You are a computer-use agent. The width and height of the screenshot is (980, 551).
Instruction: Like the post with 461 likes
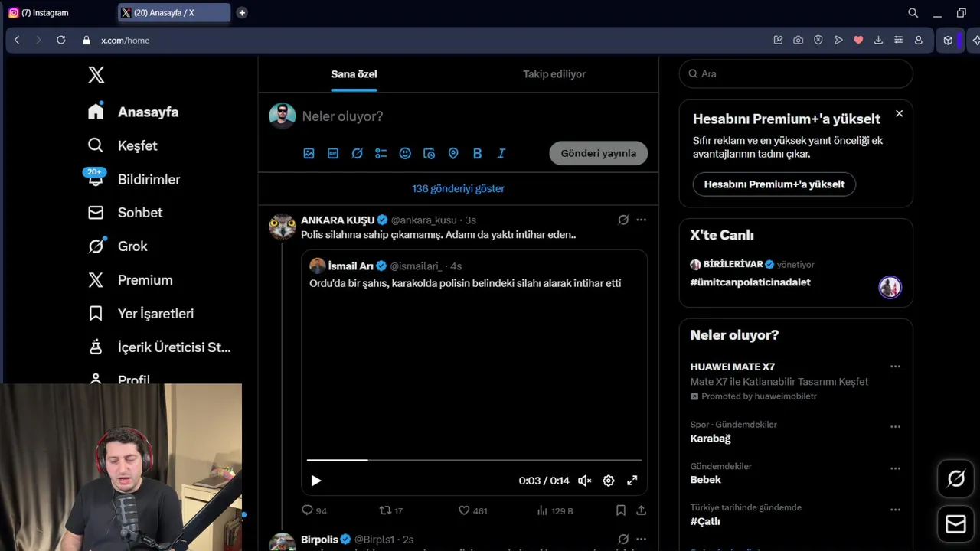tap(472, 510)
